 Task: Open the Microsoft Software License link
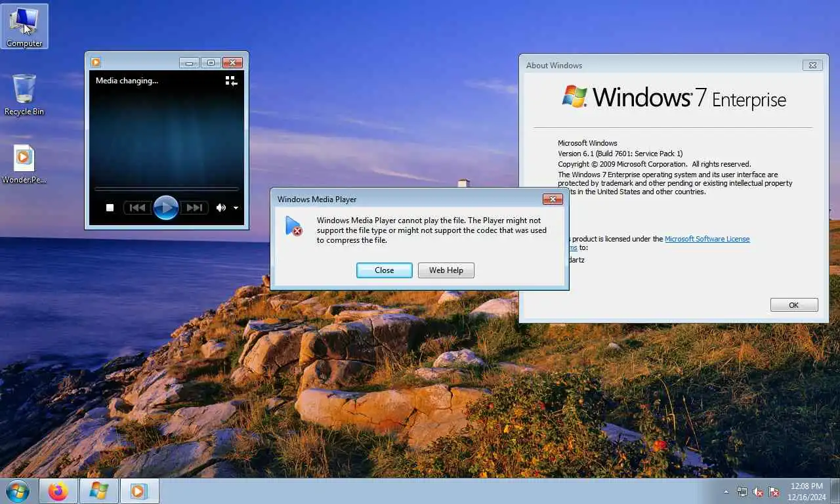pos(707,239)
